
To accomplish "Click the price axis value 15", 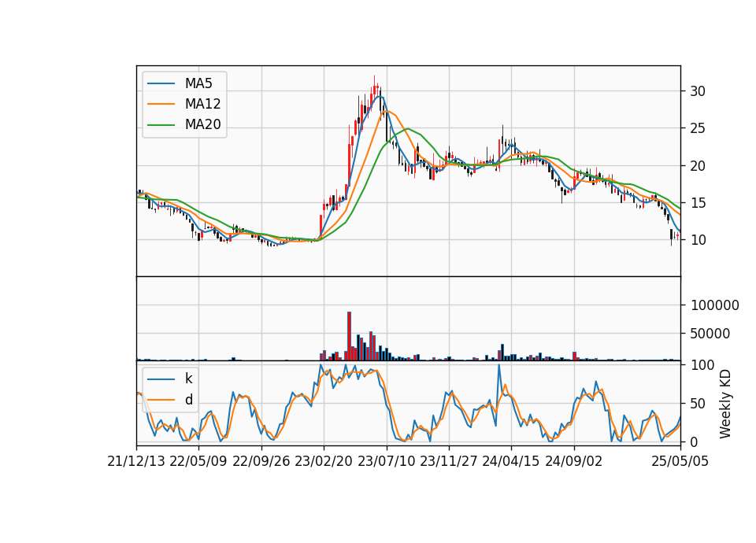I will point(698,203).
